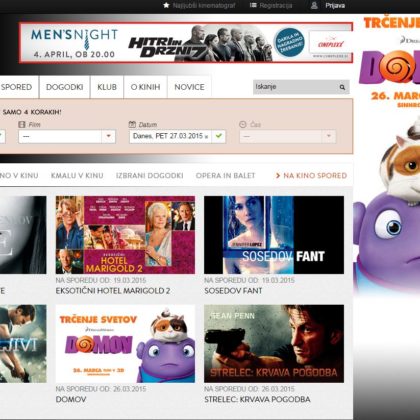The height and width of the screenshot is (420, 420).
Task: Click the Registracija list icon
Action: tap(253, 5)
